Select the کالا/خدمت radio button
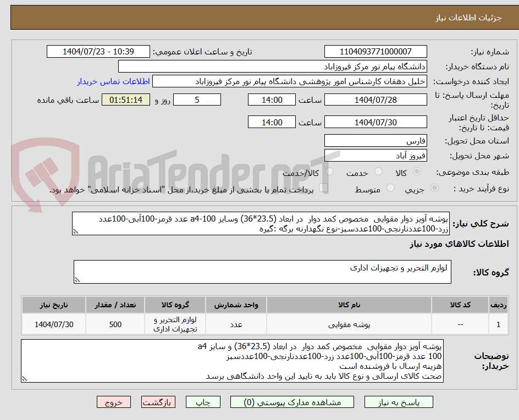This screenshot has height=420, width=519. 329,172
